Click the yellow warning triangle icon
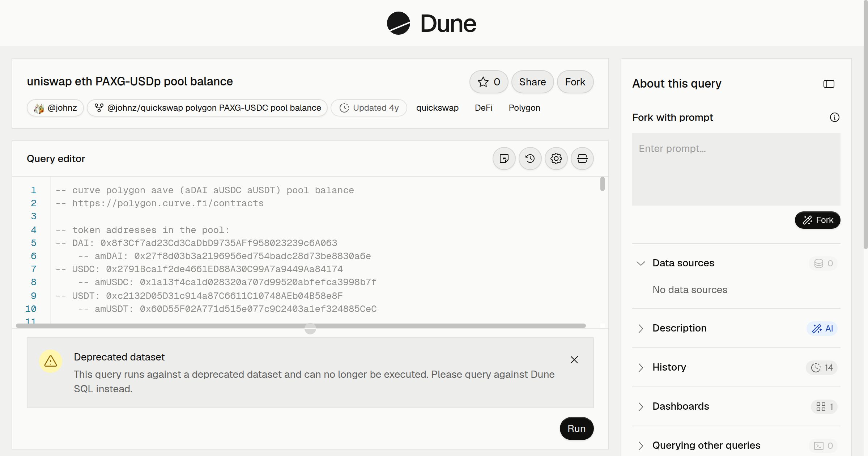The height and width of the screenshot is (456, 868). point(51,361)
